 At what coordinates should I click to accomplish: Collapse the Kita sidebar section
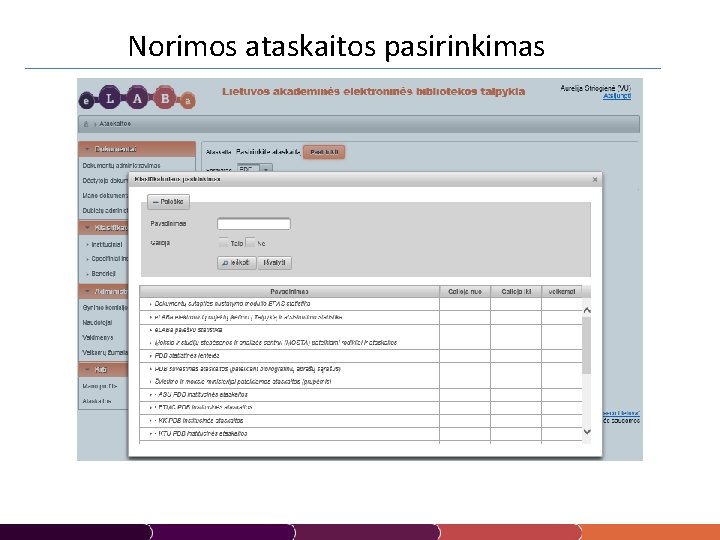point(104,370)
